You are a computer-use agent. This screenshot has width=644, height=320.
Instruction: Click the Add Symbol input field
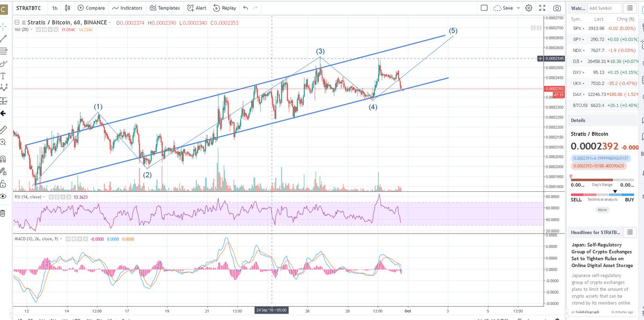coord(605,8)
